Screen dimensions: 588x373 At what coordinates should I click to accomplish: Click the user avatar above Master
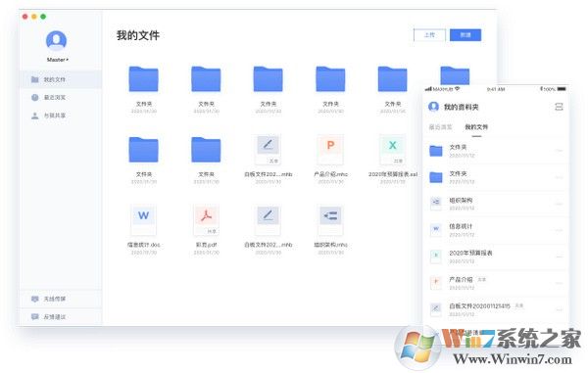[56, 40]
